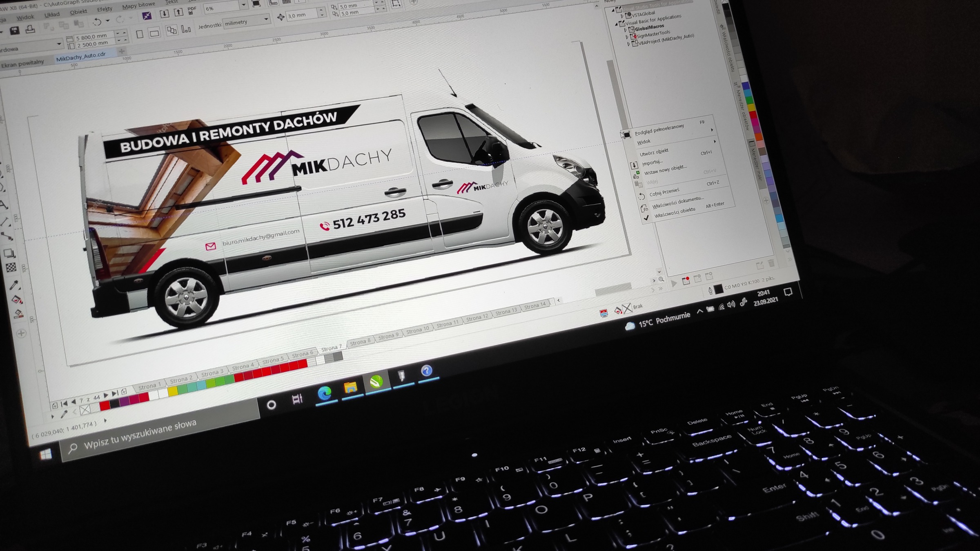
Task: Expand the SignMasterTools tree node
Action: [x=627, y=37]
